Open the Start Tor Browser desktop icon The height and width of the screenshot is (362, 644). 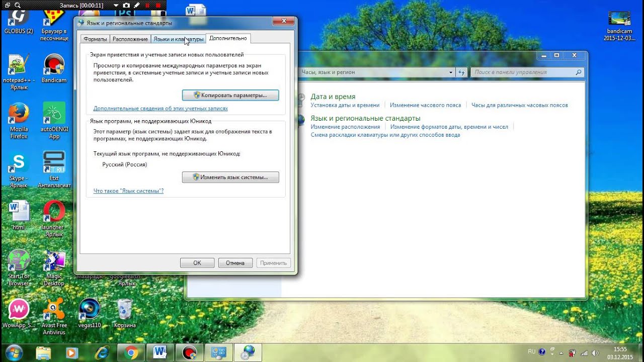[19, 268]
